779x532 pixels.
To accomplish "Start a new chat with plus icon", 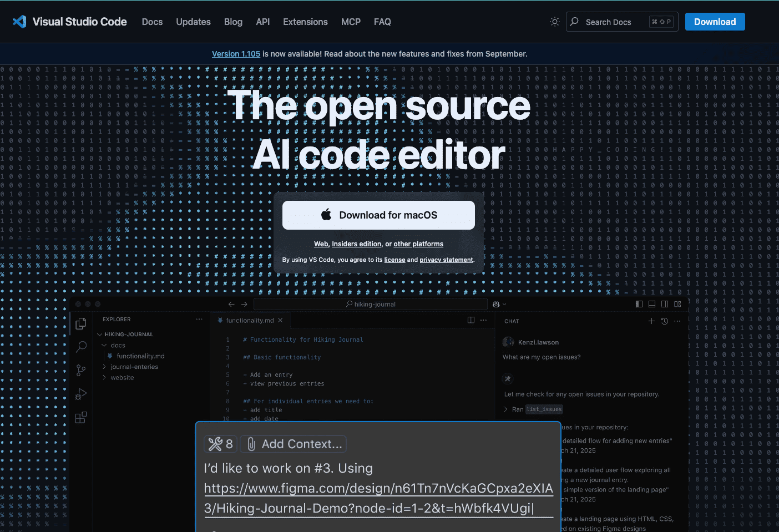I will coord(651,321).
